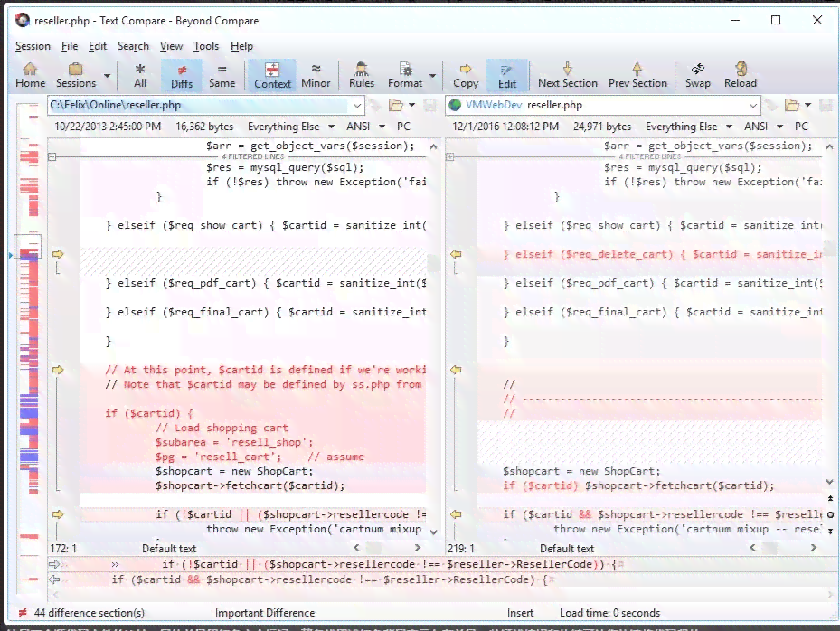Viewport: 840px width, 631px height.
Task: Expand the left 4 filtered lines marker
Action: [52, 157]
